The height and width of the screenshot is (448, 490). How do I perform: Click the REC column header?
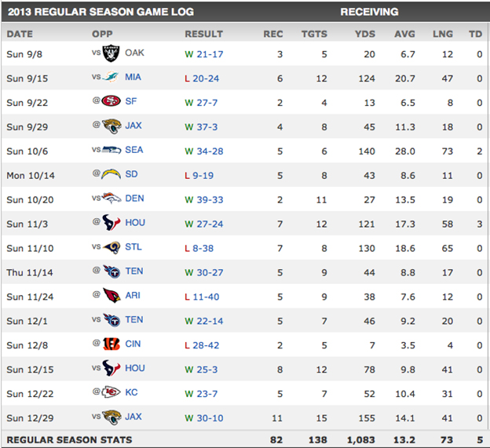[x=273, y=34]
